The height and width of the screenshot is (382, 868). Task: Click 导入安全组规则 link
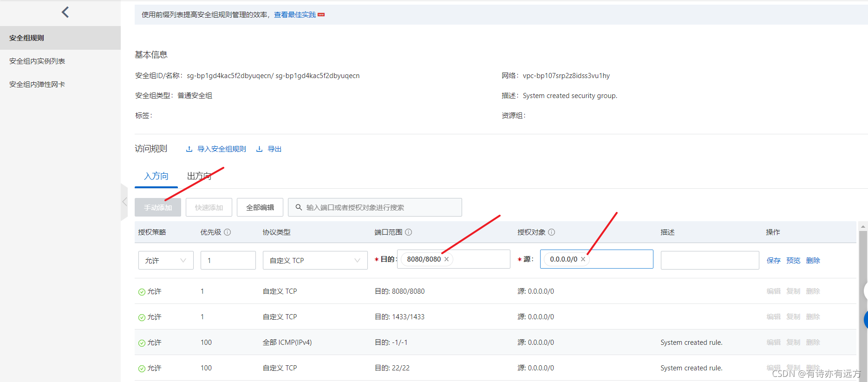[x=216, y=149]
